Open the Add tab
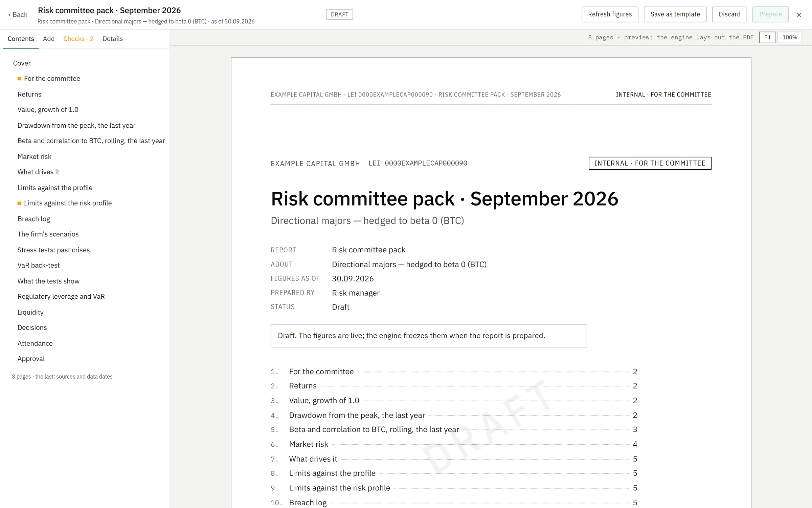This screenshot has width=812, height=508. [x=49, y=39]
